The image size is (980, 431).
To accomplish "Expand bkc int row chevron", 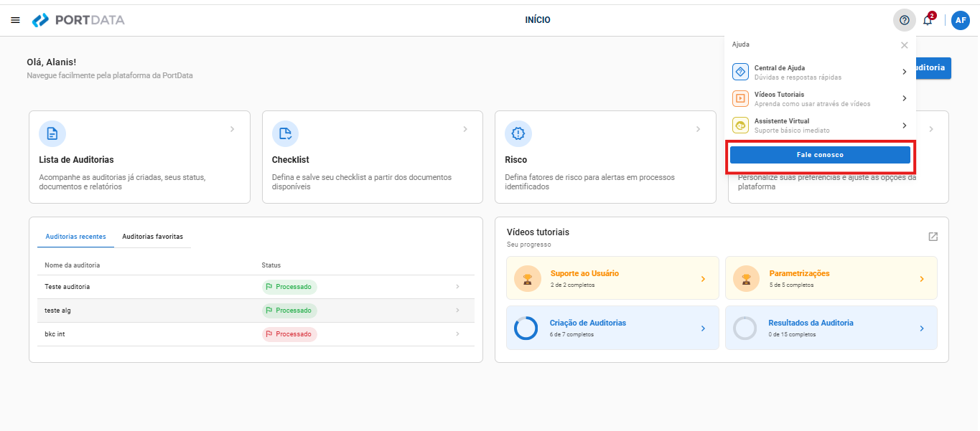I will coord(457,334).
